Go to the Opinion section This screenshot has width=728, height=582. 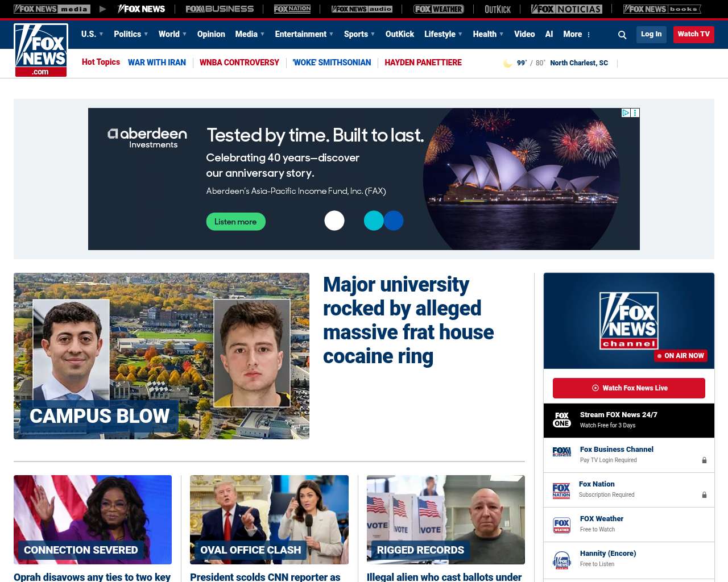pos(211,34)
